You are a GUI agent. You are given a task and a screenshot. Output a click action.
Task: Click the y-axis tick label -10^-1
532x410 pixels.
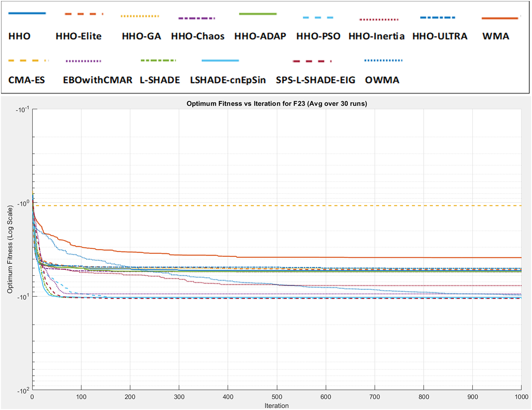pos(23,109)
